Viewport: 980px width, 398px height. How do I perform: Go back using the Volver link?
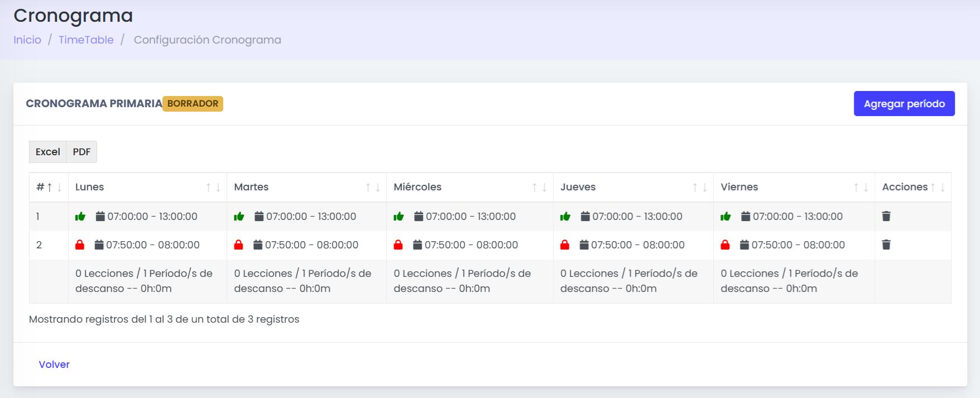[x=54, y=365]
